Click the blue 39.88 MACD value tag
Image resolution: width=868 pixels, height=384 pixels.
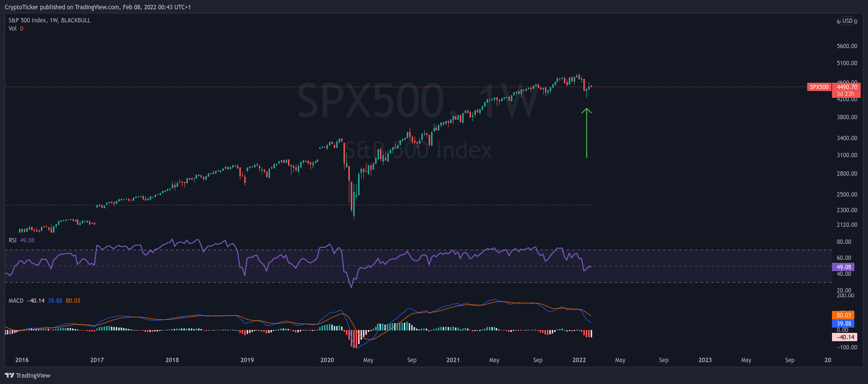(x=843, y=324)
